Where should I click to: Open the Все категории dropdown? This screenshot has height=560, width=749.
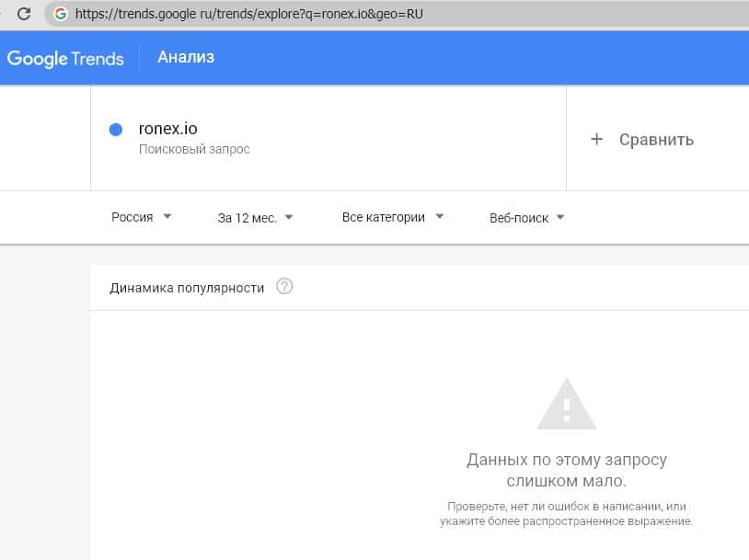[393, 218]
